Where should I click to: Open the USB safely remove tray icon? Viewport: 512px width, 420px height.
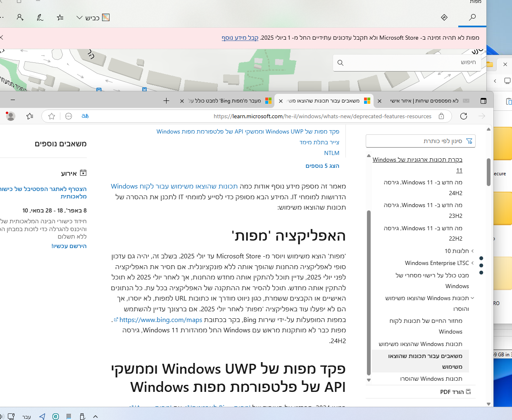[82, 416]
